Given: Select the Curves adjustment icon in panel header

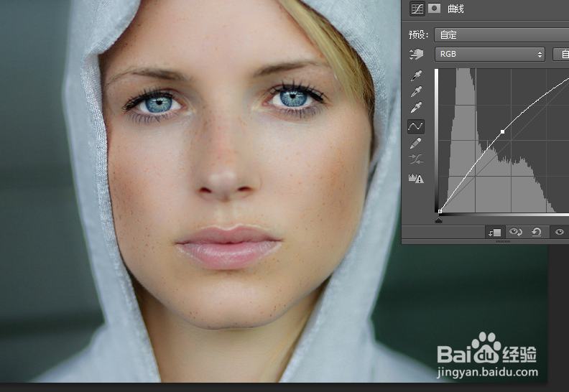Looking at the screenshot, I should tap(417, 9).
